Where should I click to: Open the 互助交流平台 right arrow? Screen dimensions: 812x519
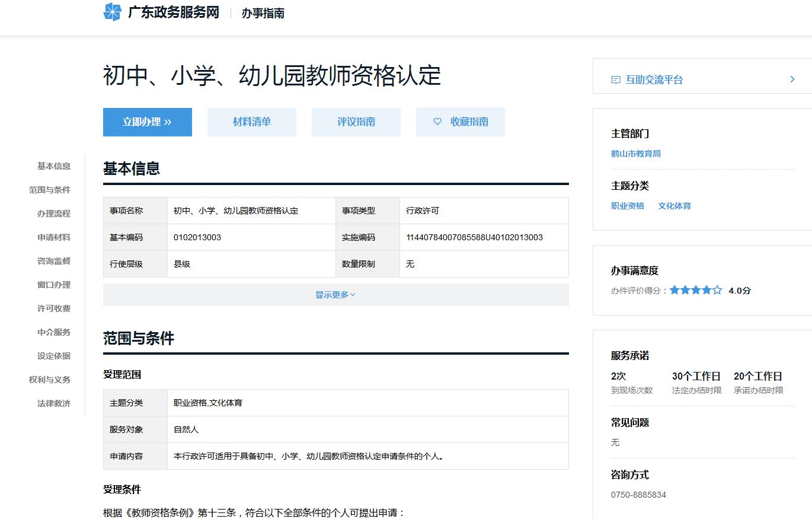click(x=792, y=79)
